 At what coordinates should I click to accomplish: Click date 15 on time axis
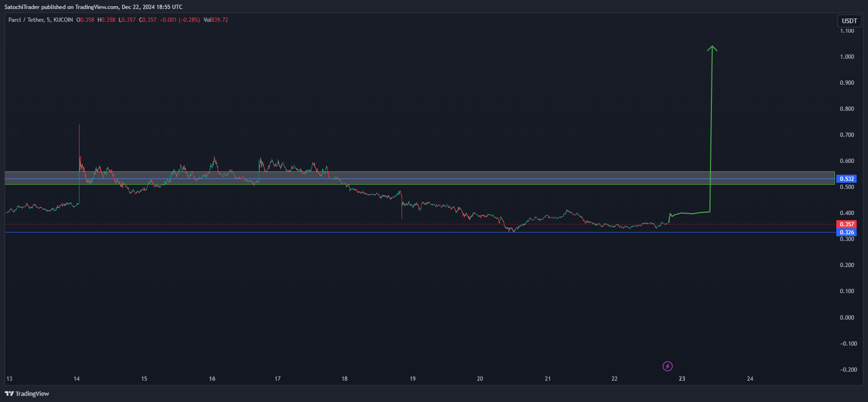(144, 379)
